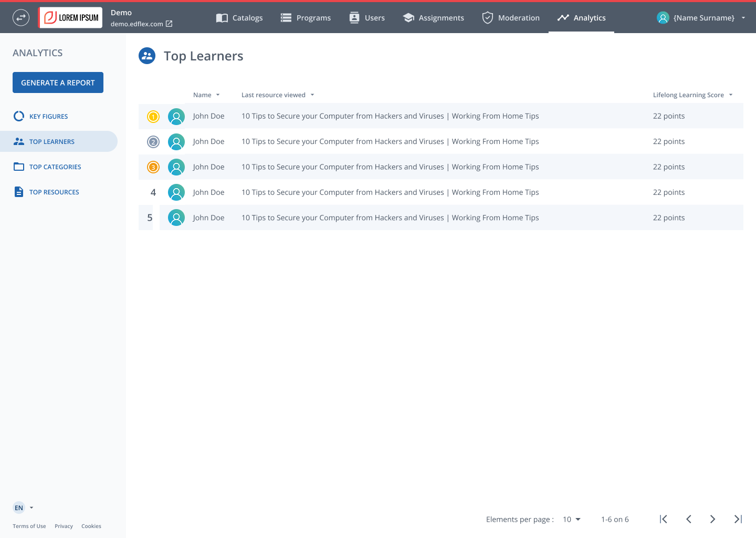Viewport: 756px width, 538px height.
Task: Click the Top Learners people icon in sidebar
Action: coord(19,141)
